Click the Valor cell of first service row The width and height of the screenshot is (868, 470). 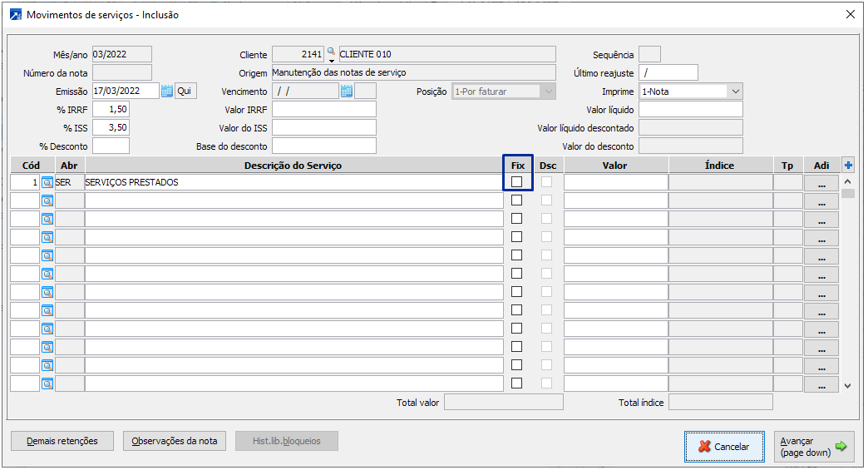pos(615,182)
